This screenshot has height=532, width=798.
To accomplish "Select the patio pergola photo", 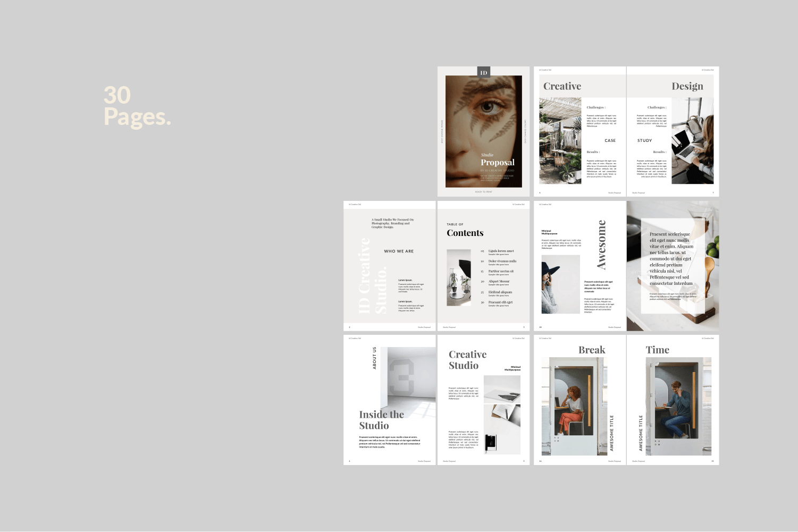I will (560, 141).
